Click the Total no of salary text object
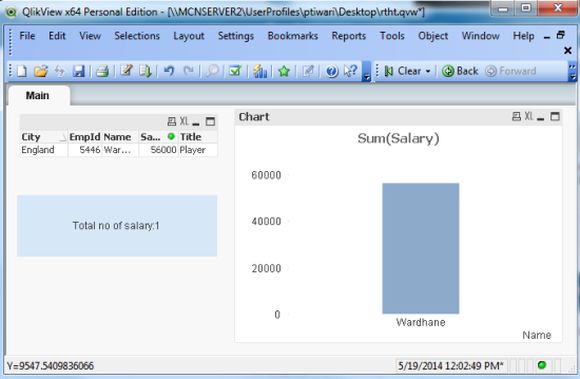 [117, 226]
